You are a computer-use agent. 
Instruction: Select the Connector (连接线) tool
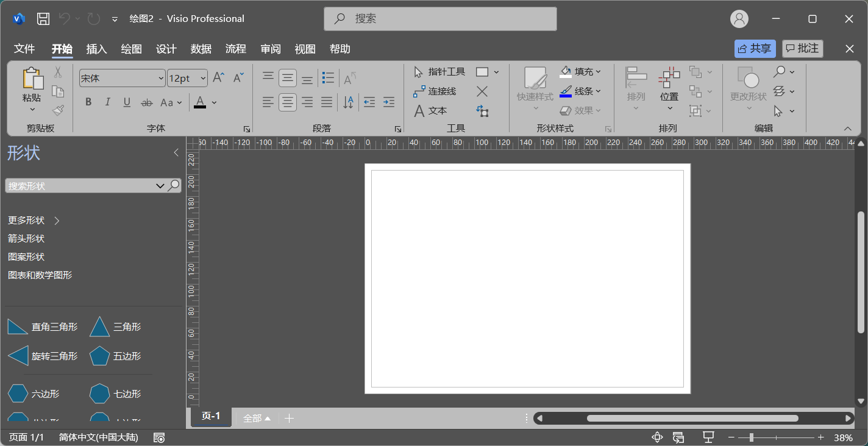[435, 91]
